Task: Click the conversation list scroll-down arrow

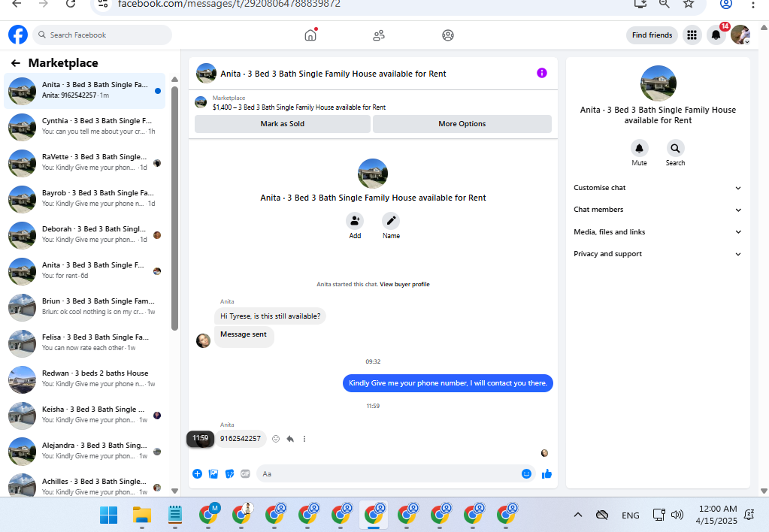Action: click(x=174, y=491)
